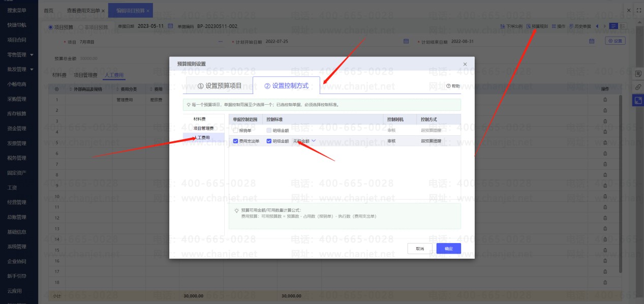Viewport: 644px width, 304px height.
Task: Click the table column settings gear
Action: tap(57, 89)
